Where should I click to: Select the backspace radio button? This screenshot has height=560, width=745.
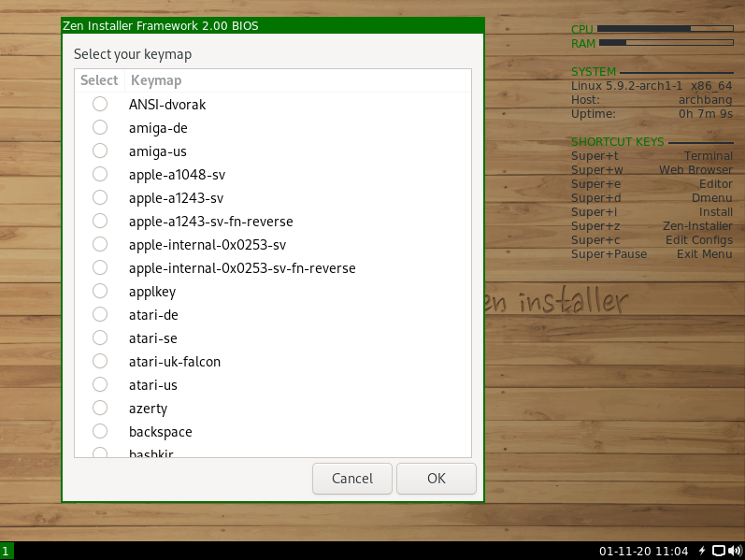click(x=100, y=431)
